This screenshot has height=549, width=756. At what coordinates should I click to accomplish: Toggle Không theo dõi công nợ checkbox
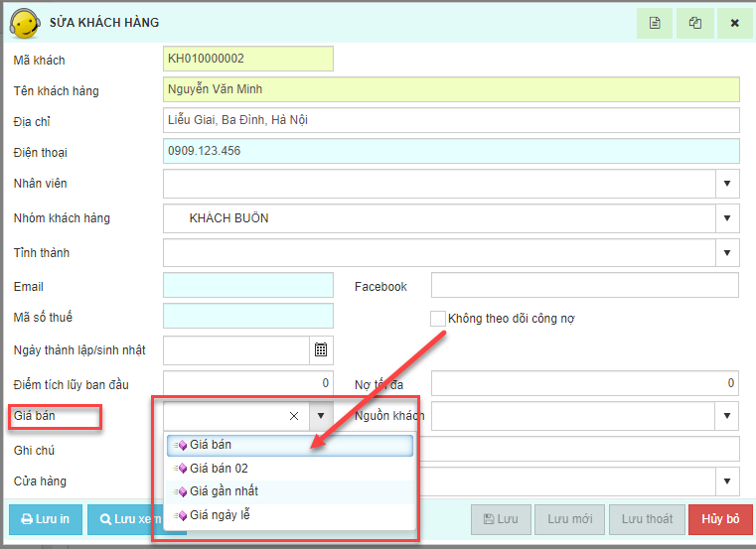coord(437,319)
